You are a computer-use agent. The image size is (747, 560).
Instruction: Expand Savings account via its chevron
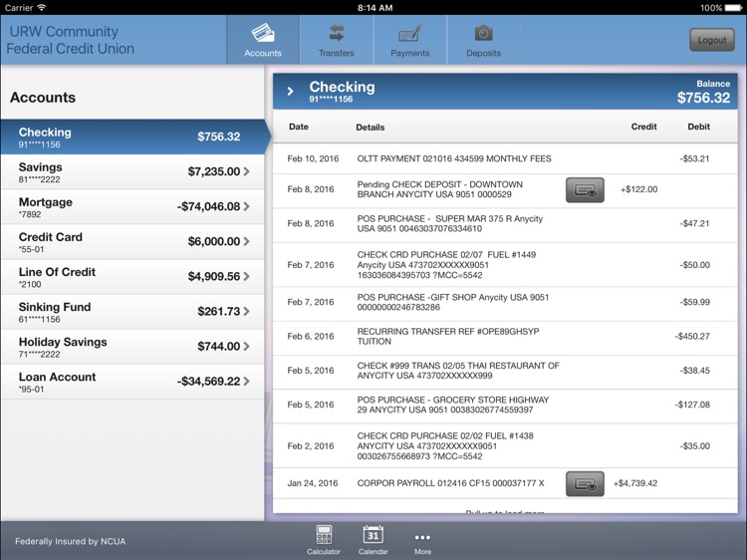coord(246,171)
